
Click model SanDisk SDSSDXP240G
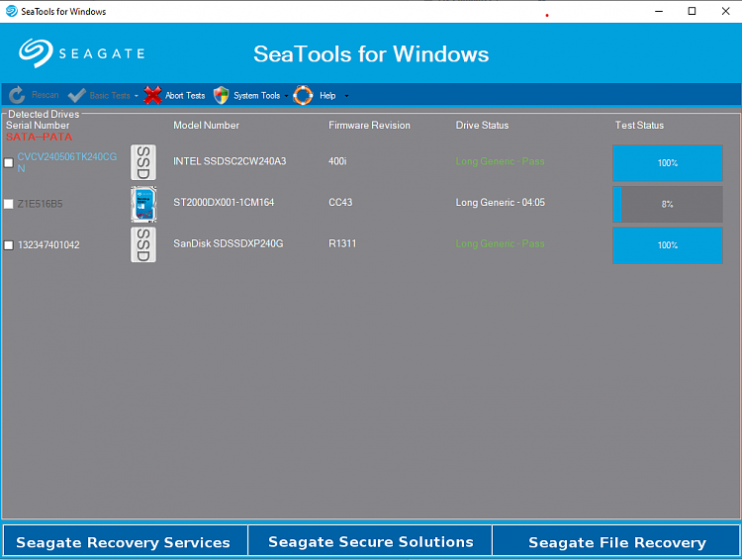point(229,243)
